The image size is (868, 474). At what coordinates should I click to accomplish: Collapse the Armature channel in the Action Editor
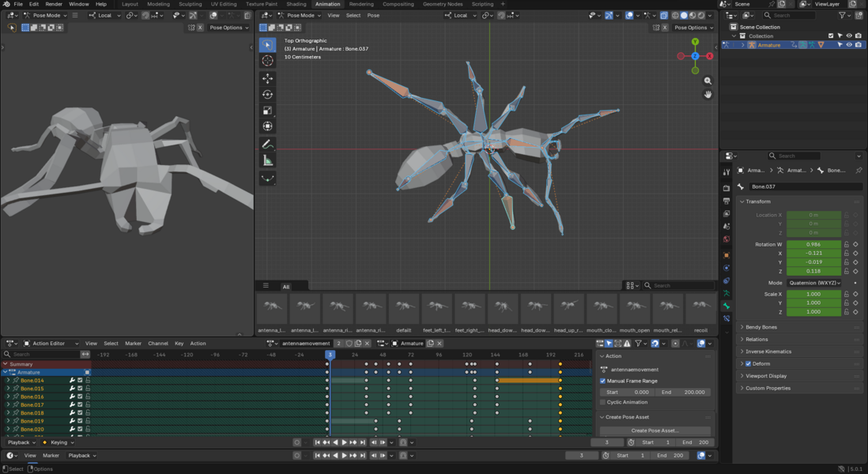point(6,372)
